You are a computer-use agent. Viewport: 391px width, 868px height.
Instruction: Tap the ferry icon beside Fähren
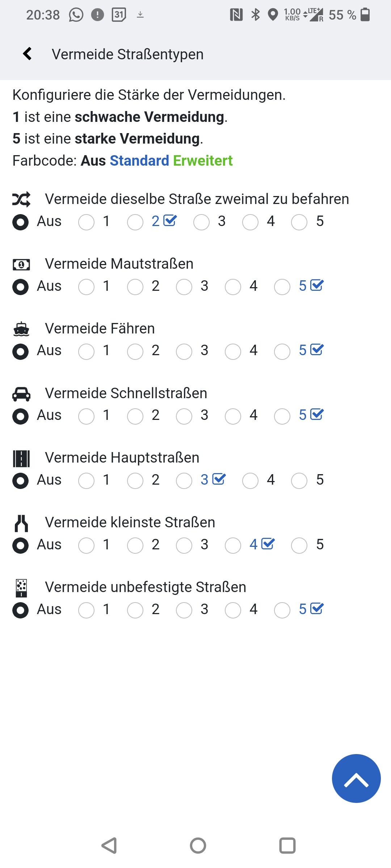(x=21, y=329)
